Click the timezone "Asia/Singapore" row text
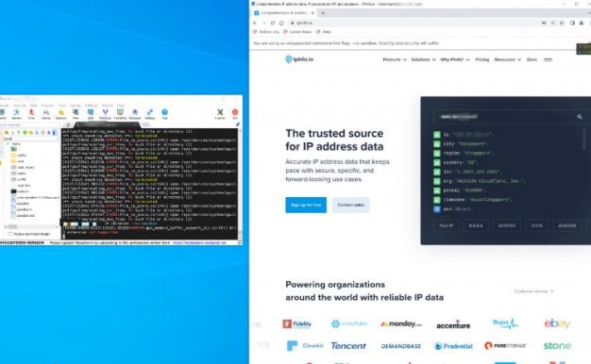The width and height of the screenshot is (591, 364). (x=478, y=200)
